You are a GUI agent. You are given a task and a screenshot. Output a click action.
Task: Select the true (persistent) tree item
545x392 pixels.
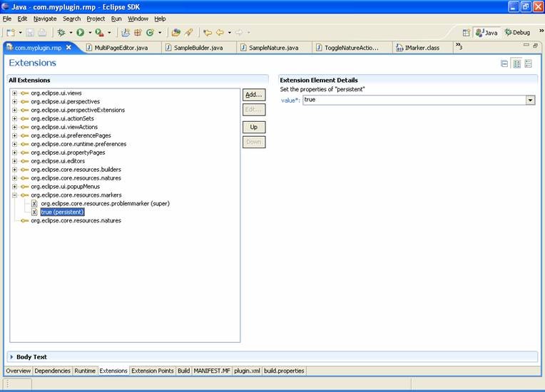(62, 212)
